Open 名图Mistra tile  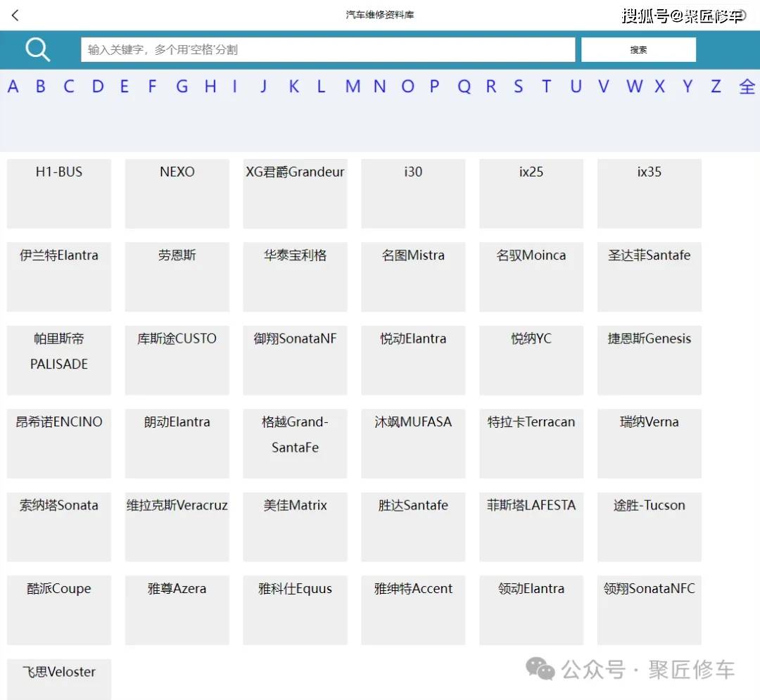tap(413, 277)
